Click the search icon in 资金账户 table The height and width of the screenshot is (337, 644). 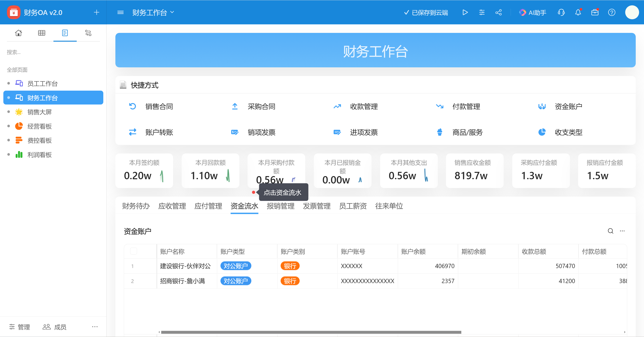610,231
